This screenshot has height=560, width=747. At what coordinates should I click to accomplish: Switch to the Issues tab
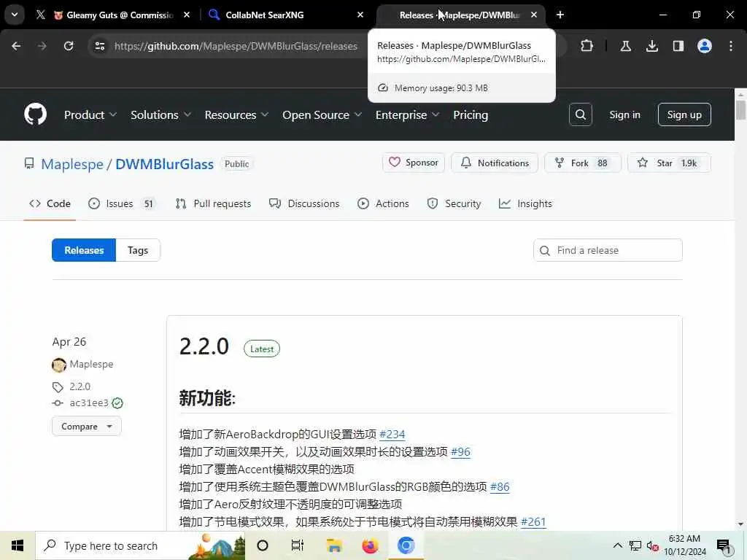pos(122,203)
